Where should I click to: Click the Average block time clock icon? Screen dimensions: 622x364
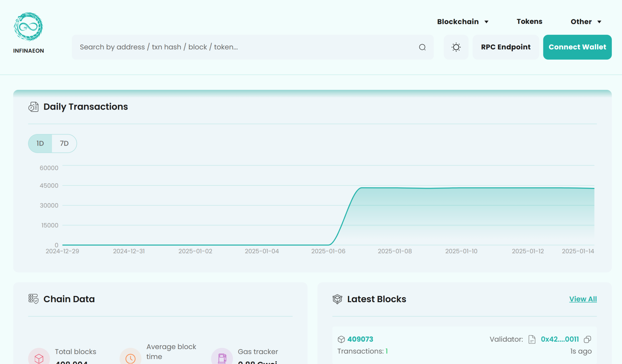click(130, 358)
